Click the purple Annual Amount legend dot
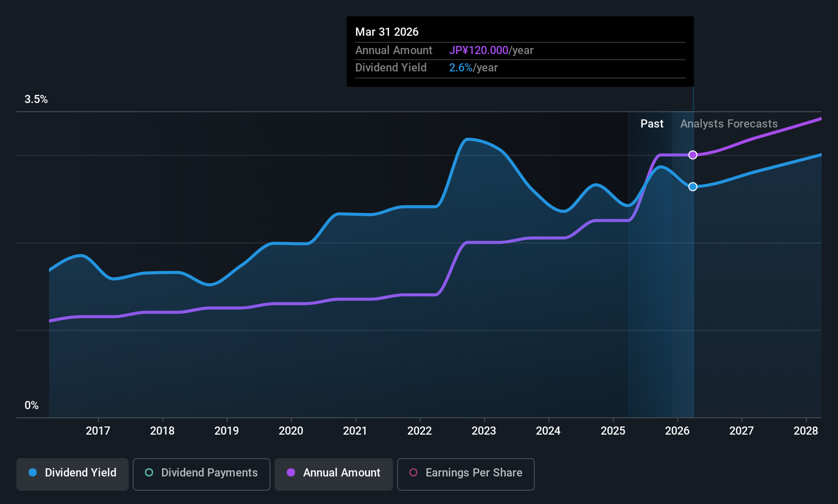 pos(291,473)
